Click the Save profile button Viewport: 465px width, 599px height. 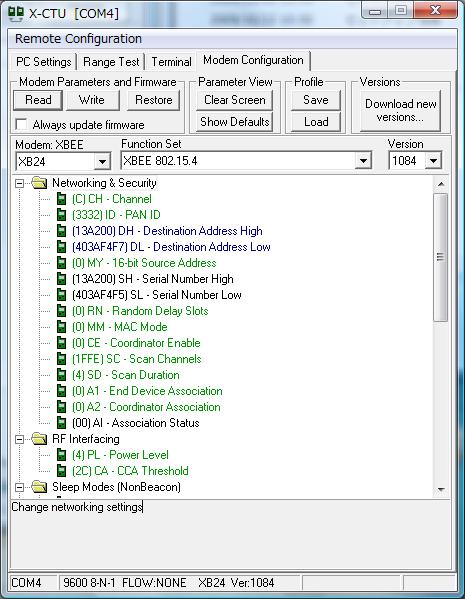[316, 100]
